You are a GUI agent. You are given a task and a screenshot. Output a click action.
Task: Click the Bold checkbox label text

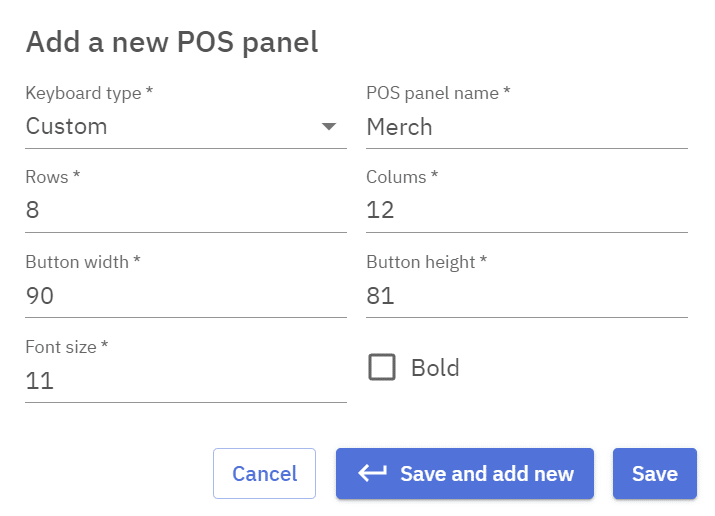435,367
